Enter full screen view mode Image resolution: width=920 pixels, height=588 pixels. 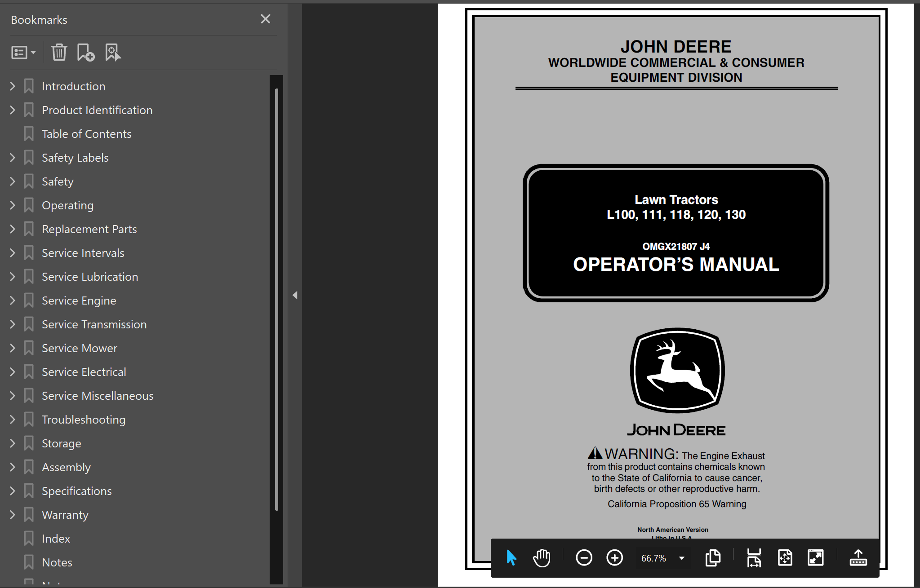coord(815,558)
